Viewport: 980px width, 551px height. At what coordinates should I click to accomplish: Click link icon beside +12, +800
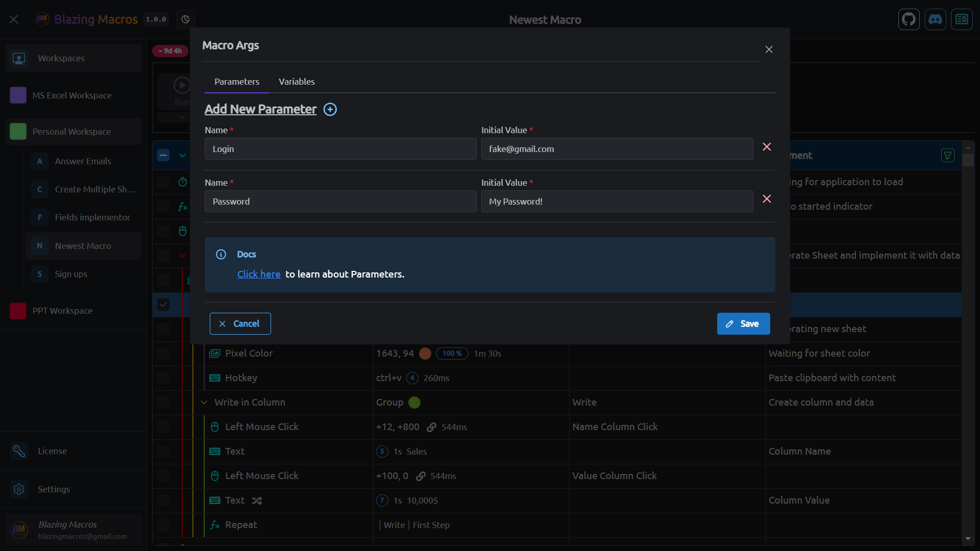tap(431, 428)
